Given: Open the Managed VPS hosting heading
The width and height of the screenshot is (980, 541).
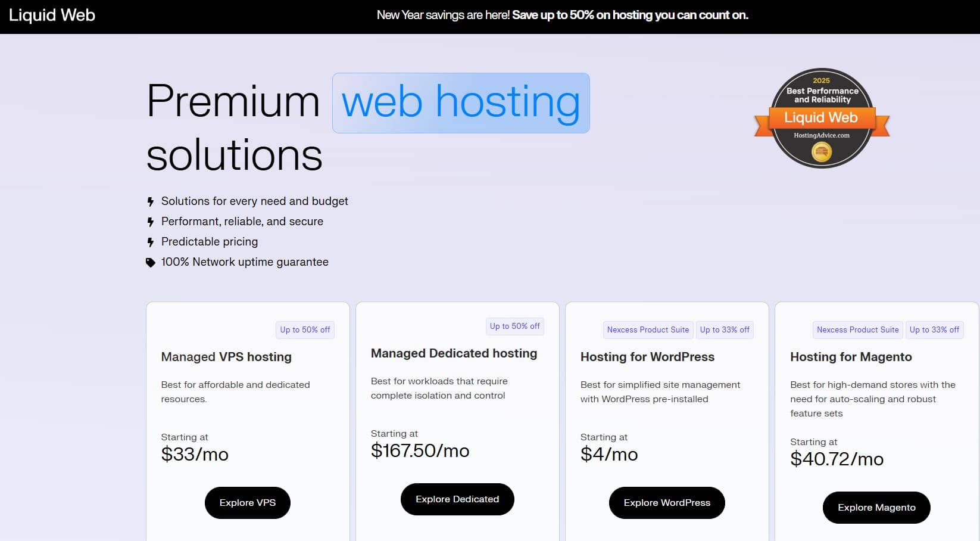Looking at the screenshot, I should pyautogui.click(x=226, y=357).
